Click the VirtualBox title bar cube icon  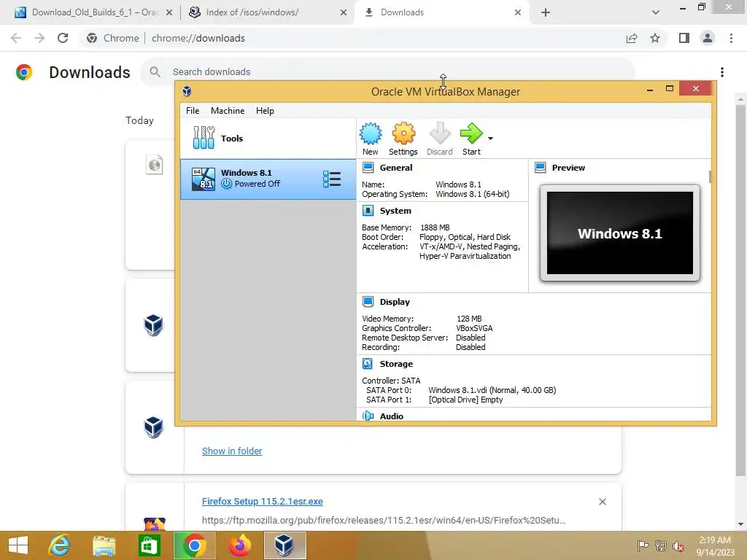coord(187,91)
